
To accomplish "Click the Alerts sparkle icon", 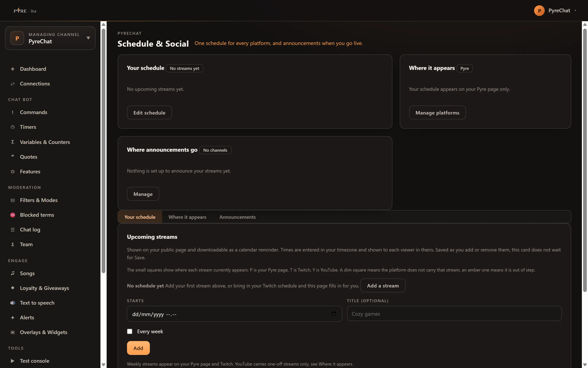I will point(13,318).
